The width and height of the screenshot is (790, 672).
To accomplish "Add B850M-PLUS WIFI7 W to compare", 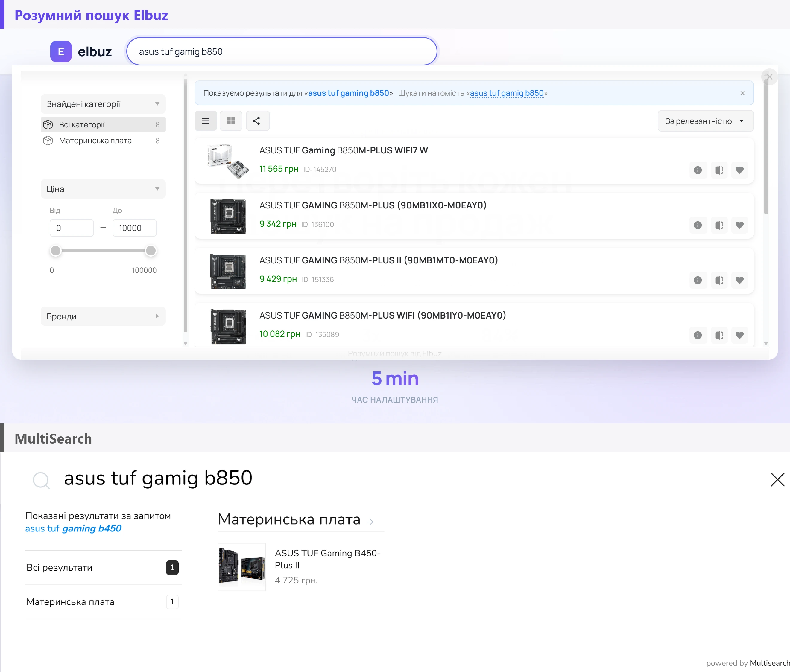I will (x=719, y=170).
